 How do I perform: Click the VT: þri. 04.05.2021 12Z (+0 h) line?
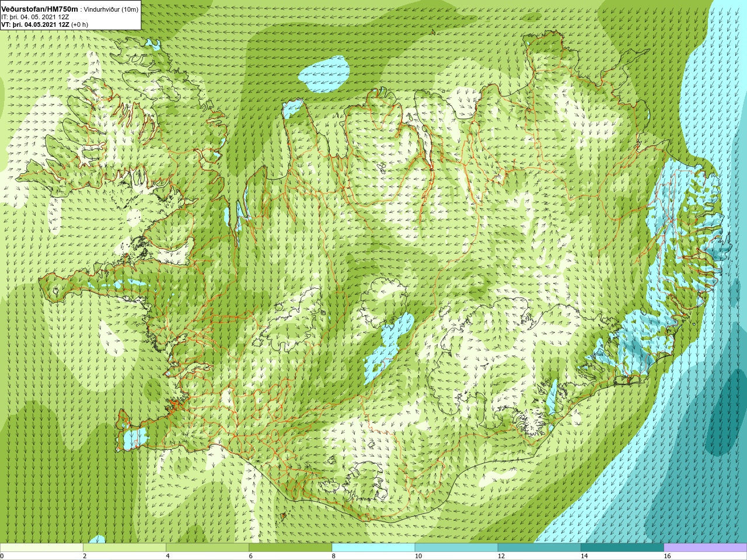[x=44, y=24]
